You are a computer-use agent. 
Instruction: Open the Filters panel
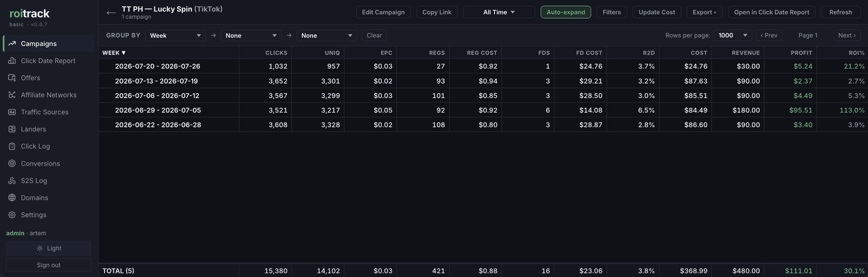[x=612, y=12]
